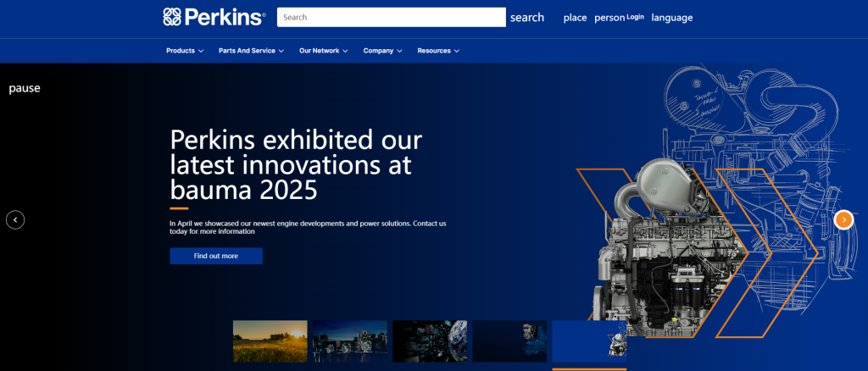Screen dimensions: 868x371
Task: Click the bauma 2025 headline text
Action: pyautogui.click(x=296, y=165)
